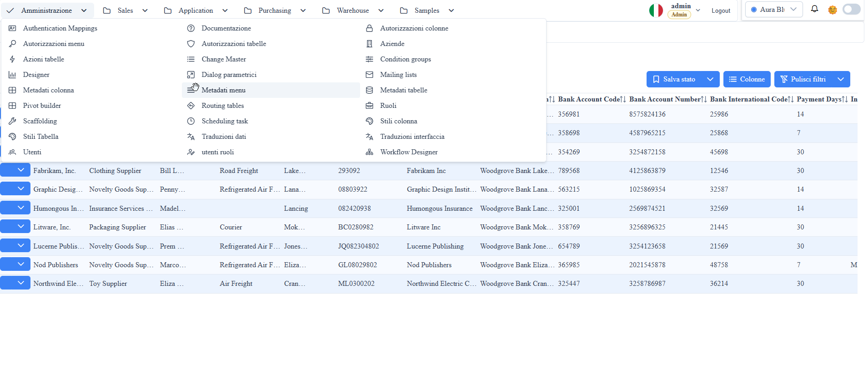Click the users icon beside Utenti

[12, 152]
